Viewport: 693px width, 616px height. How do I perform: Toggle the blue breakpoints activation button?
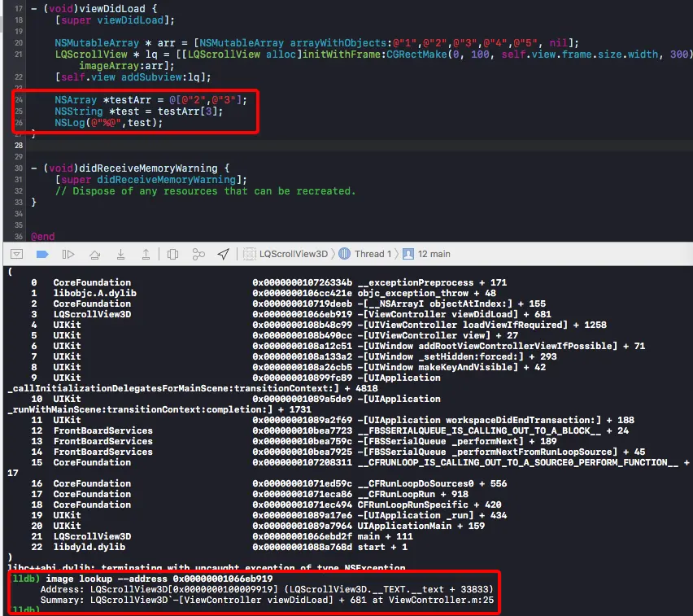pos(42,254)
